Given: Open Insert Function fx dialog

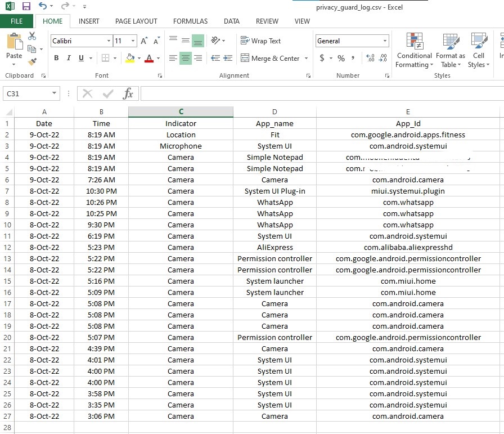Looking at the screenshot, I should (x=128, y=93).
